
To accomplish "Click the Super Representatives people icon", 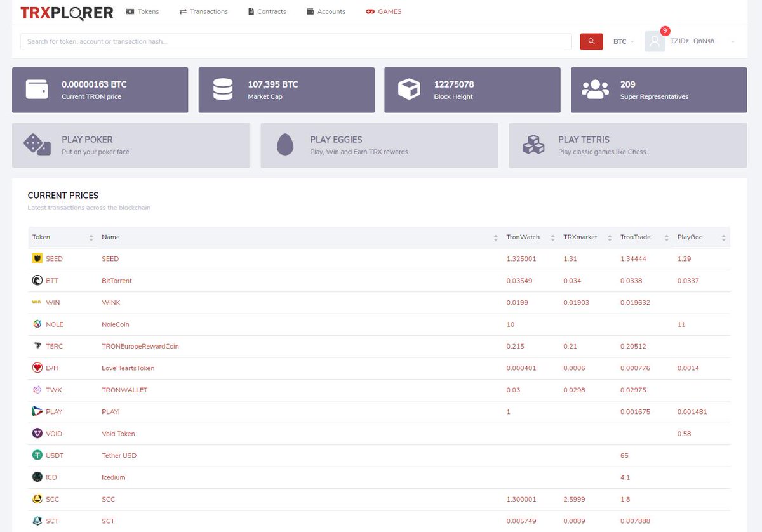I will click(594, 90).
